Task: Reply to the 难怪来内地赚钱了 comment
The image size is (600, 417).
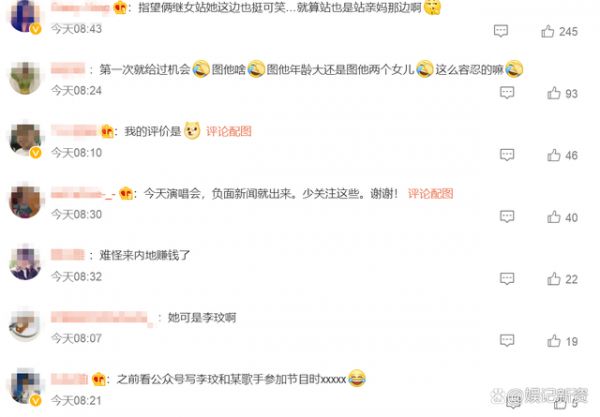Action: tap(507, 279)
